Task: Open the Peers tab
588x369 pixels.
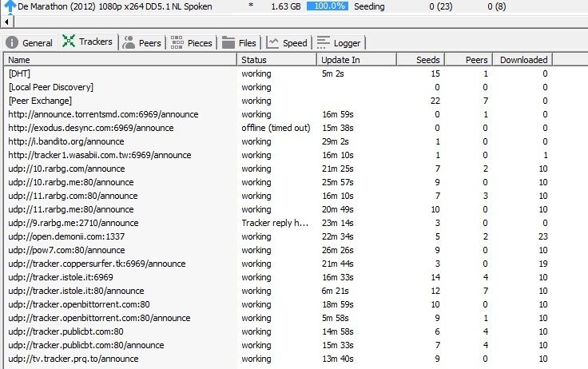Action: pos(142,43)
